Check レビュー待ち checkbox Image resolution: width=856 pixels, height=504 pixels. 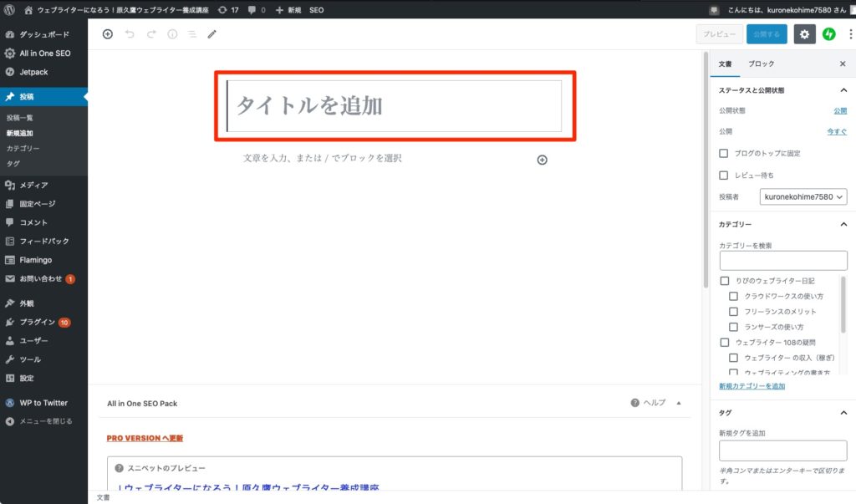click(723, 176)
